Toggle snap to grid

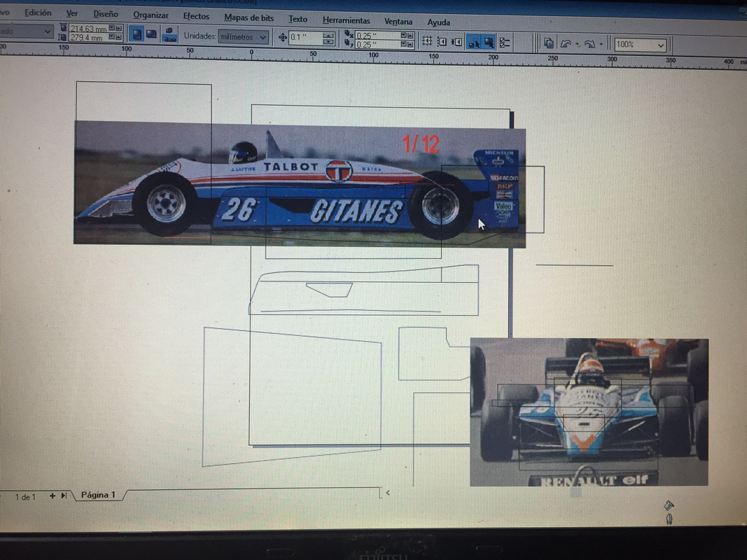427,41
